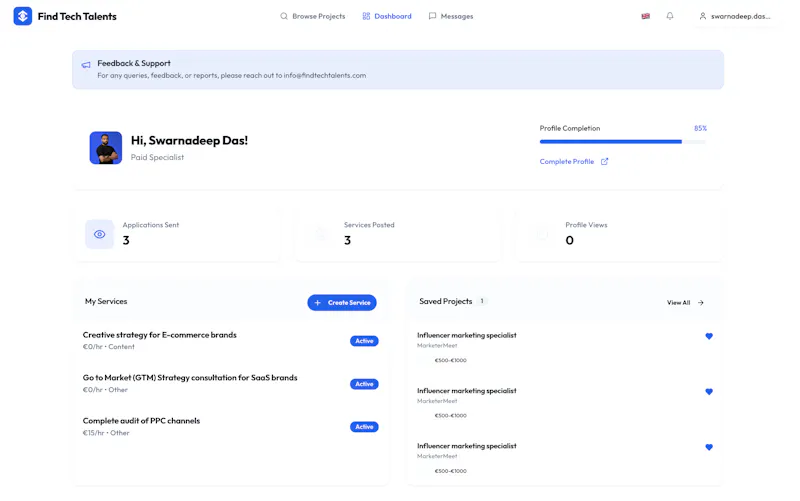Click the €0/hr • Content rate text

109,347
